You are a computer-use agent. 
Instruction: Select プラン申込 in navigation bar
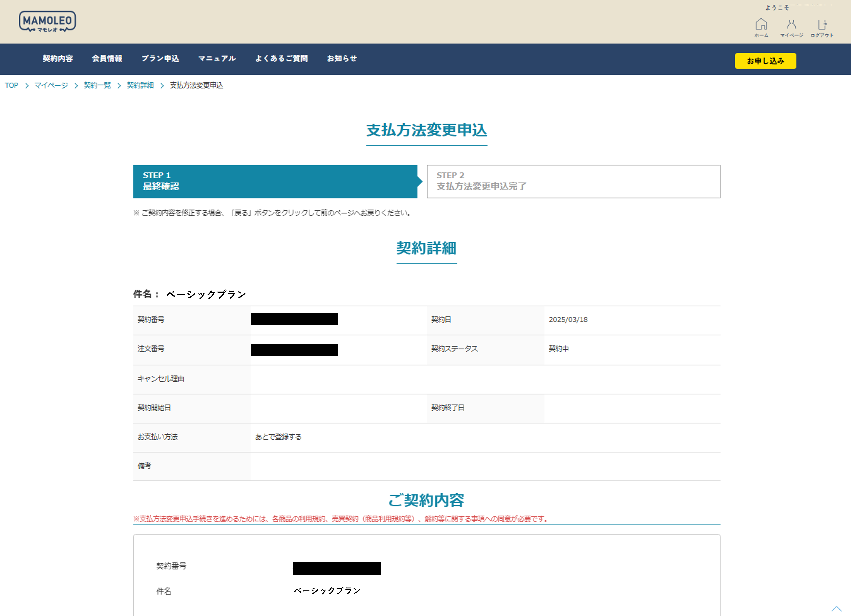[x=160, y=59]
